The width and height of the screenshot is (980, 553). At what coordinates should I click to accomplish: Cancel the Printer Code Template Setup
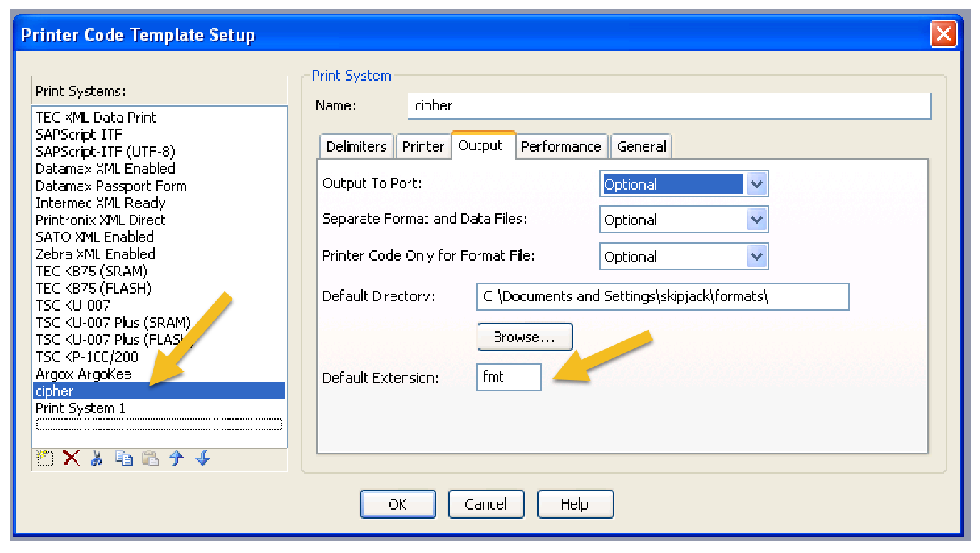[x=486, y=504]
